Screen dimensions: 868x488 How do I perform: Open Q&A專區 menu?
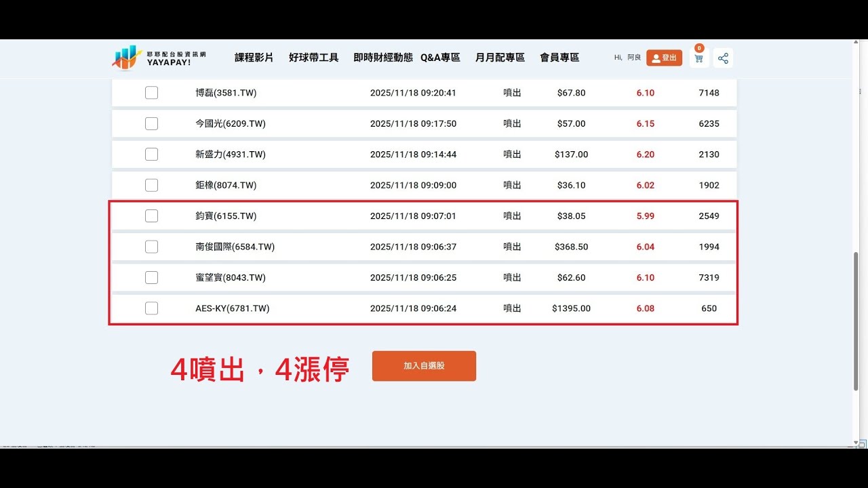tap(440, 58)
